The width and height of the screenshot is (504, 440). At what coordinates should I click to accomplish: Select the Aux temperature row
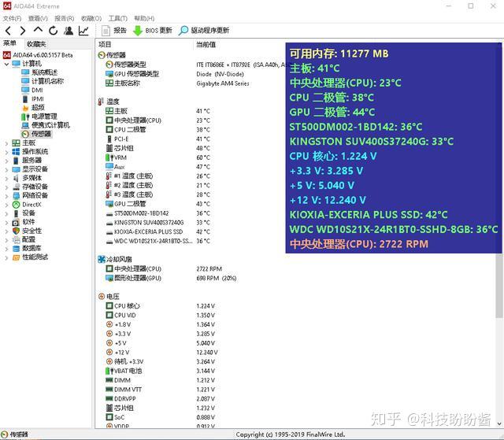click(157, 167)
